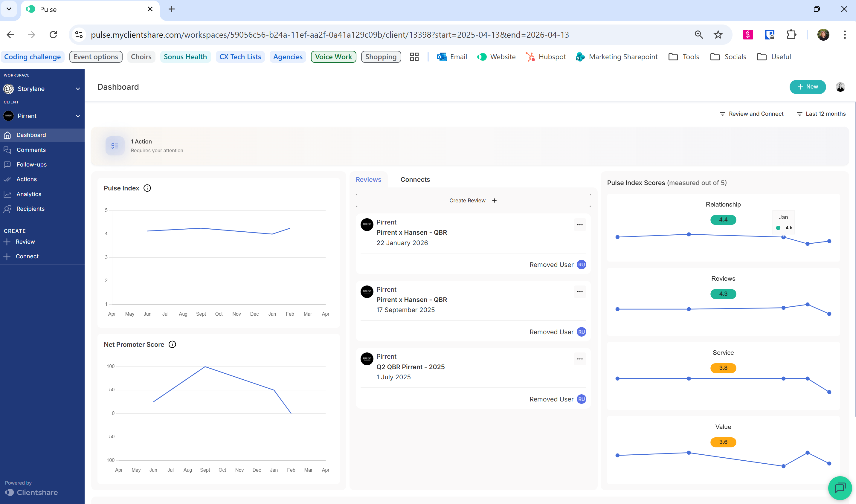This screenshot has height=504, width=856.
Task: Select the Actions menu item
Action: [x=27, y=179]
